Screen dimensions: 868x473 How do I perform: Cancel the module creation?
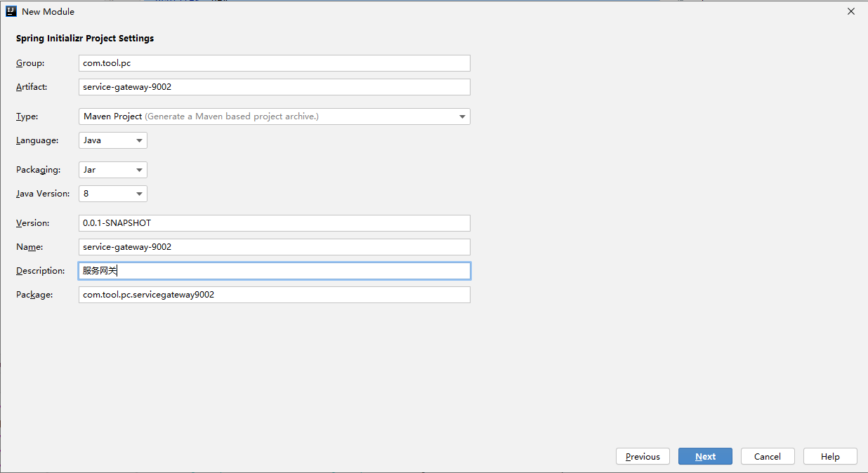tap(768, 456)
